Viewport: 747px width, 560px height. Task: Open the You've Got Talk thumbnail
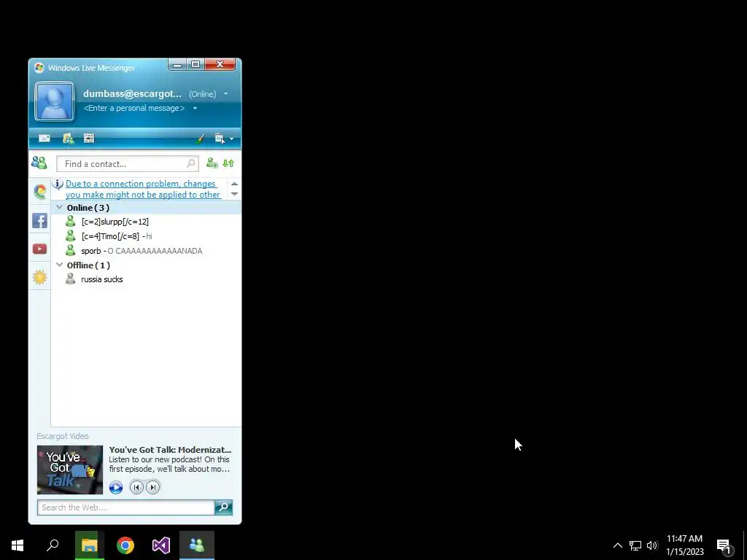coord(70,470)
